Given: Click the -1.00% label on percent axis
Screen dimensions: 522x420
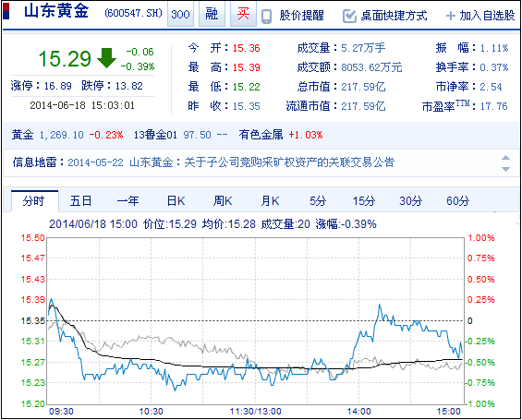Looking at the screenshot, I should tap(480, 404).
